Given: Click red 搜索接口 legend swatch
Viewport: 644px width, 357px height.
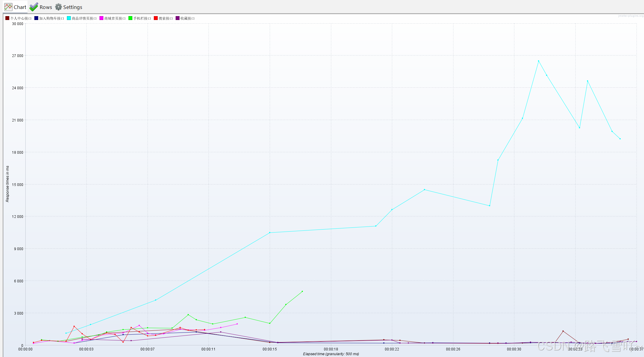Looking at the screenshot, I should click(156, 18).
